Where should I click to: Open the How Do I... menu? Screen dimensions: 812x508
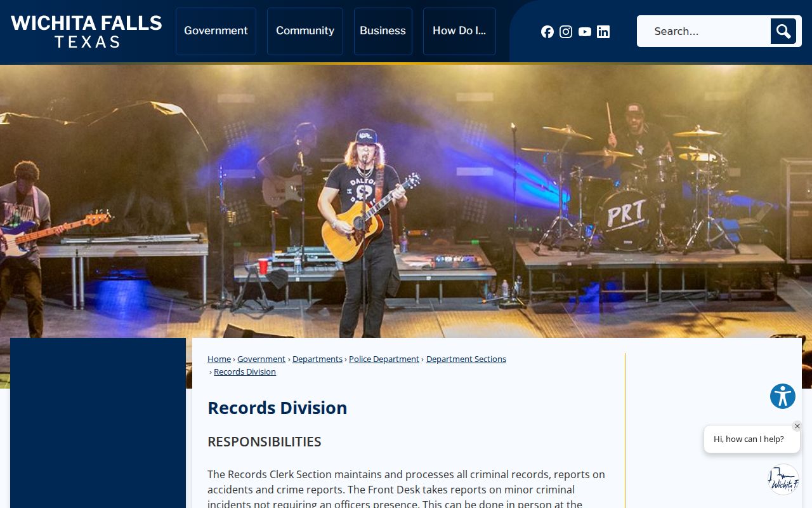coord(459,31)
